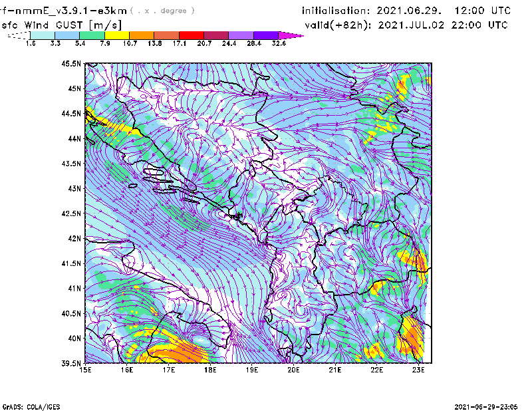The height and width of the screenshot is (411, 532).
Task: Click the 23E longitude label
Action: pyautogui.click(x=418, y=370)
